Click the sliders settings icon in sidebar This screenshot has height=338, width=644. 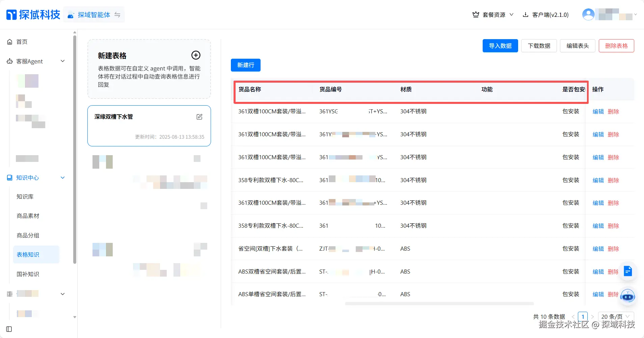coord(10,294)
